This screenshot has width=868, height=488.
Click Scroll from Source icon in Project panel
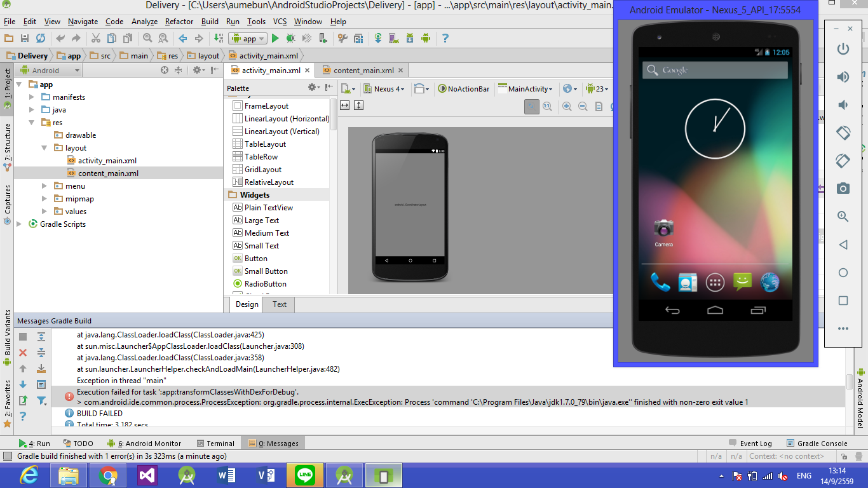pos(165,70)
